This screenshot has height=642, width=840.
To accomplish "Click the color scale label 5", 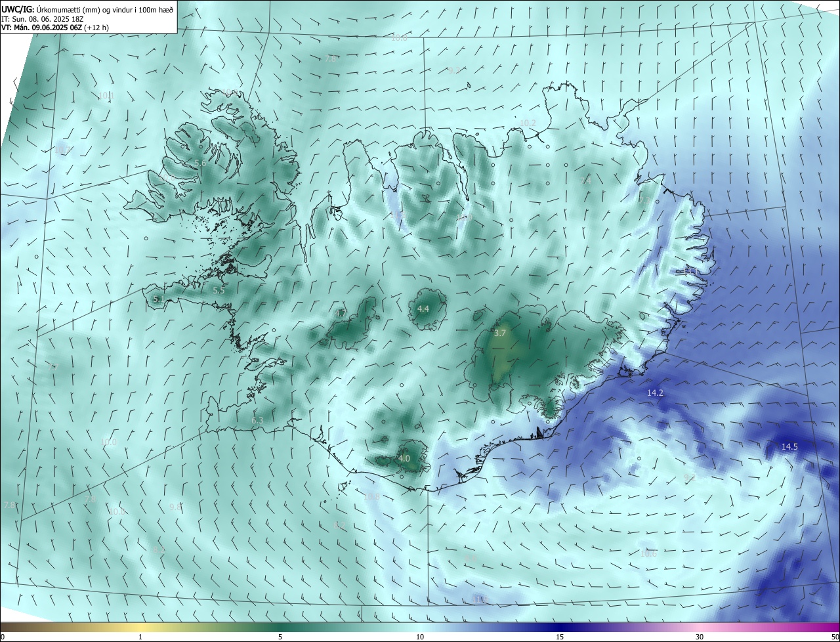I will [x=280, y=637].
